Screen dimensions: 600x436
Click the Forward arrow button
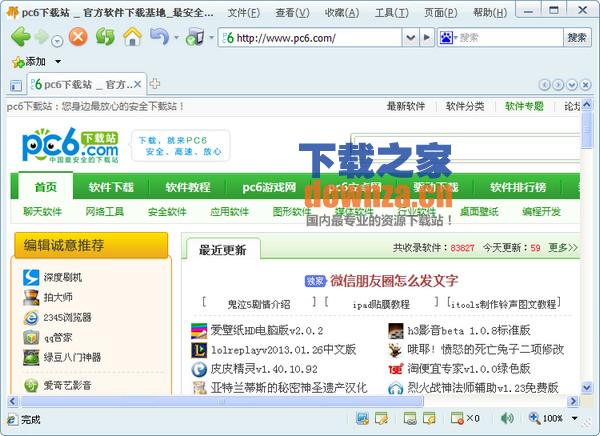point(42,37)
